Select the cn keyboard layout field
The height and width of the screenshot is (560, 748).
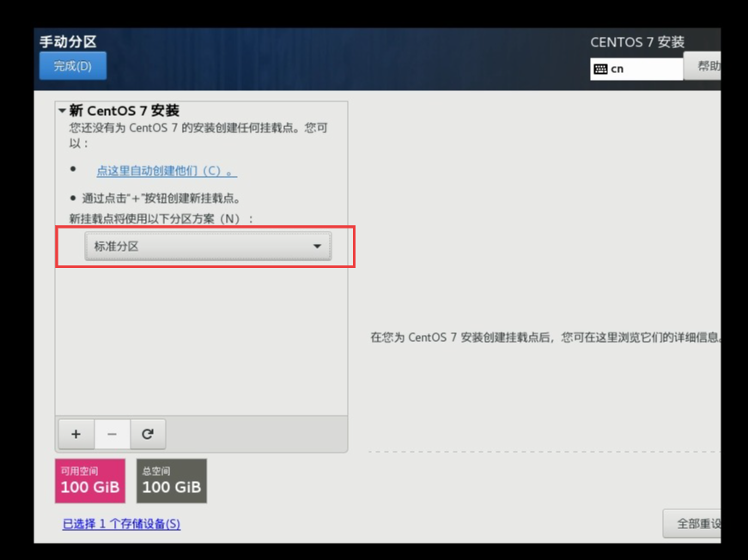click(636, 70)
